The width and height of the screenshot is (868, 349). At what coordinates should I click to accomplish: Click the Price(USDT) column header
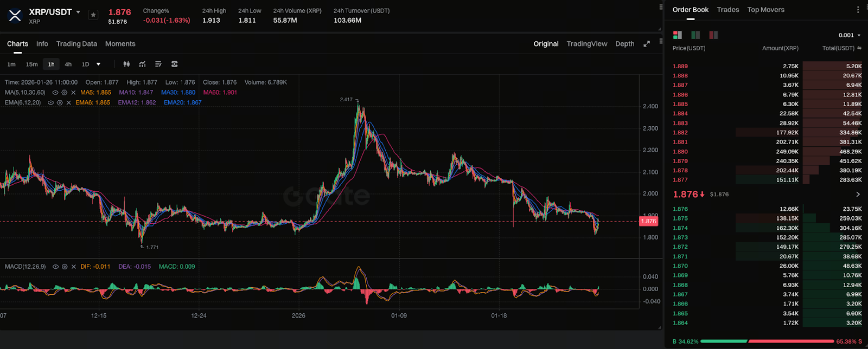[689, 48]
